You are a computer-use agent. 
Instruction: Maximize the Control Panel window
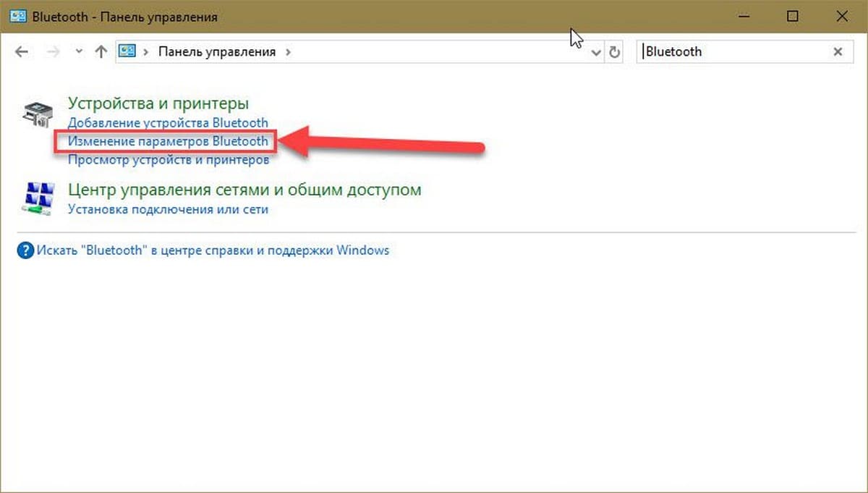pos(793,17)
